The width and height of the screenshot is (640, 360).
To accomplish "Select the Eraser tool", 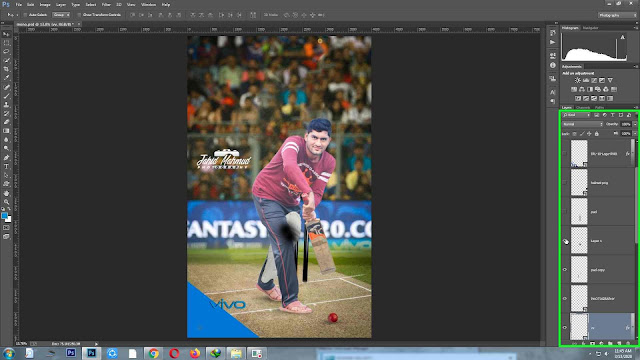I will 6,122.
